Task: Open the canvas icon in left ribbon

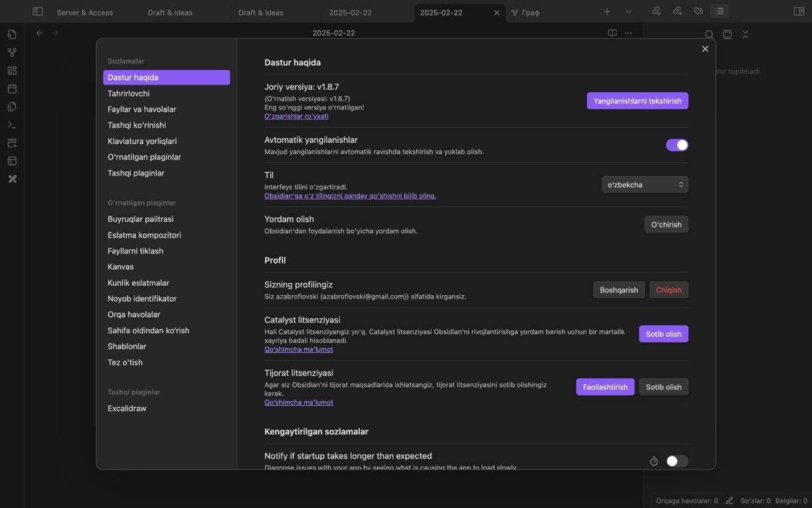Action: point(12,70)
